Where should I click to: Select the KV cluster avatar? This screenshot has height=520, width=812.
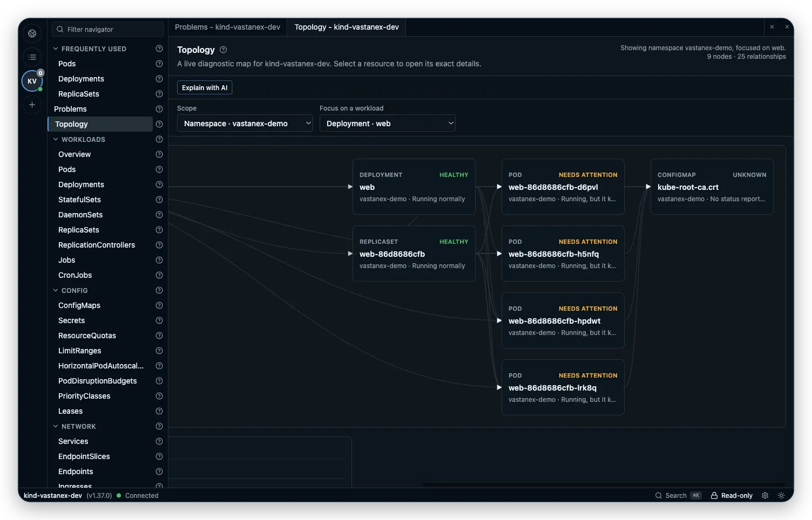pyautogui.click(x=32, y=81)
